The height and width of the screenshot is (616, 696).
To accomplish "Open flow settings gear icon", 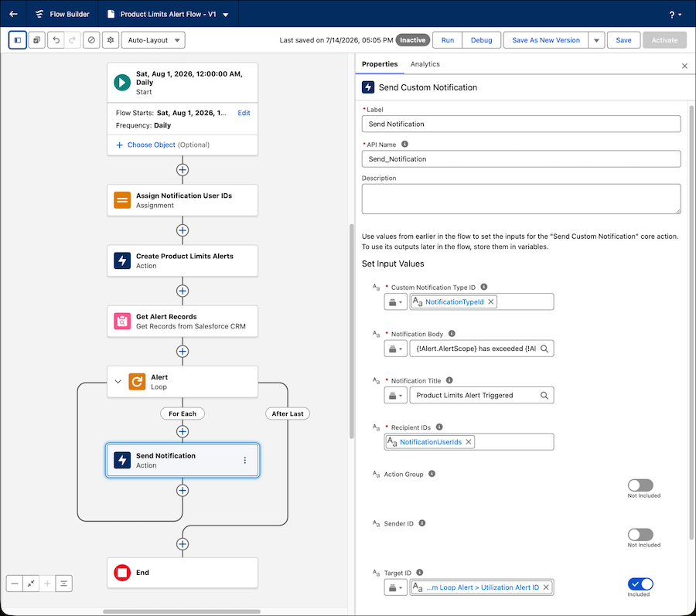I will [111, 40].
